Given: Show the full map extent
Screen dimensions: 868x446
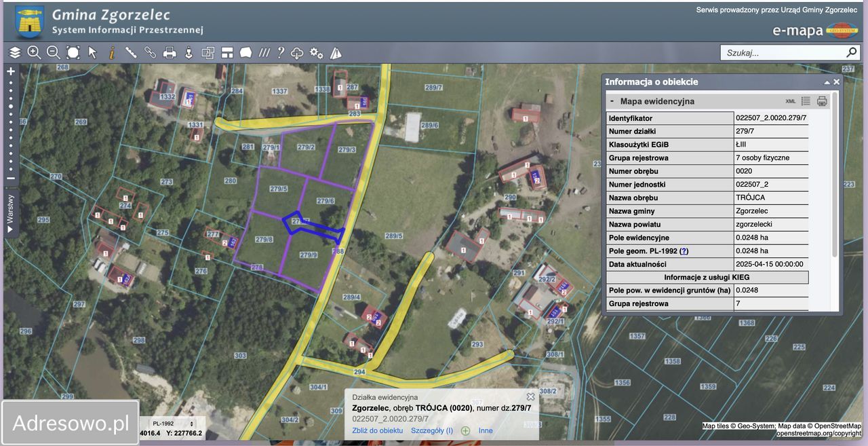Looking at the screenshot, I should (73, 52).
